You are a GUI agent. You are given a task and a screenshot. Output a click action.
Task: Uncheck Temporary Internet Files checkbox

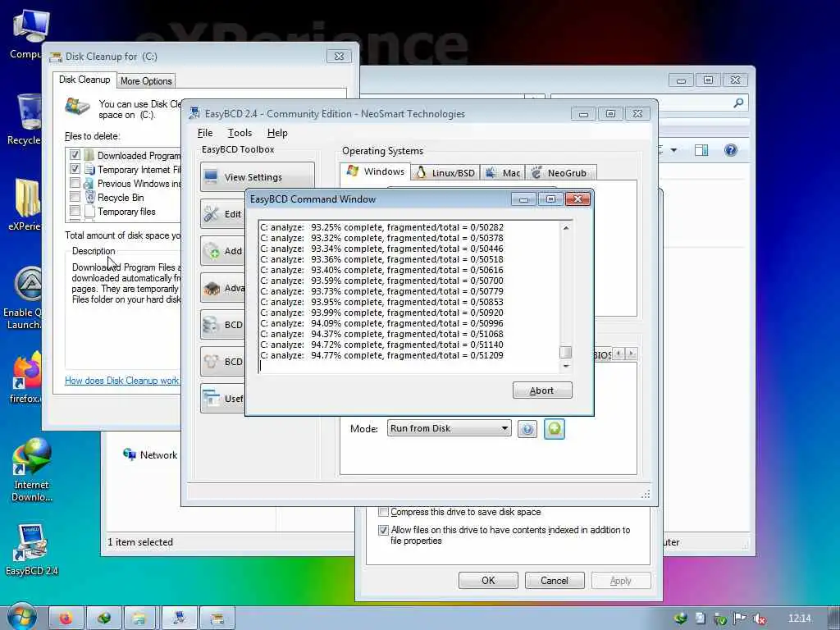pyautogui.click(x=75, y=169)
